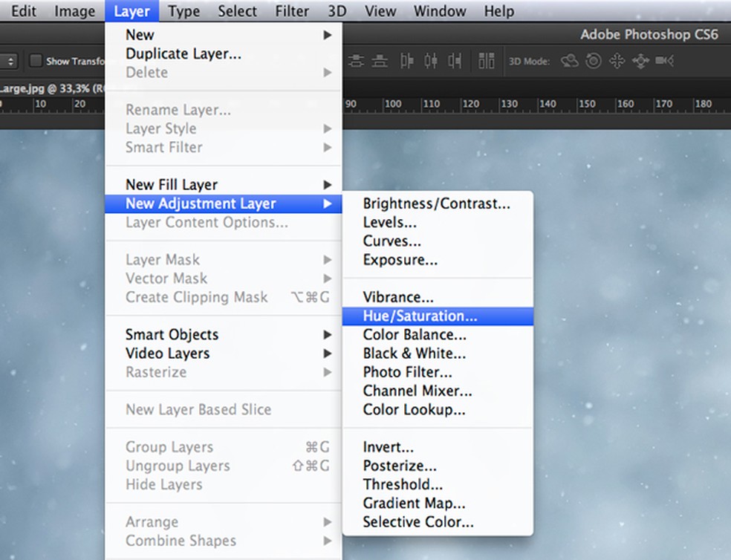Image resolution: width=731 pixels, height=560 pixels.
Task: Click Distribute Left Edges icon
Action: [407, 61]
